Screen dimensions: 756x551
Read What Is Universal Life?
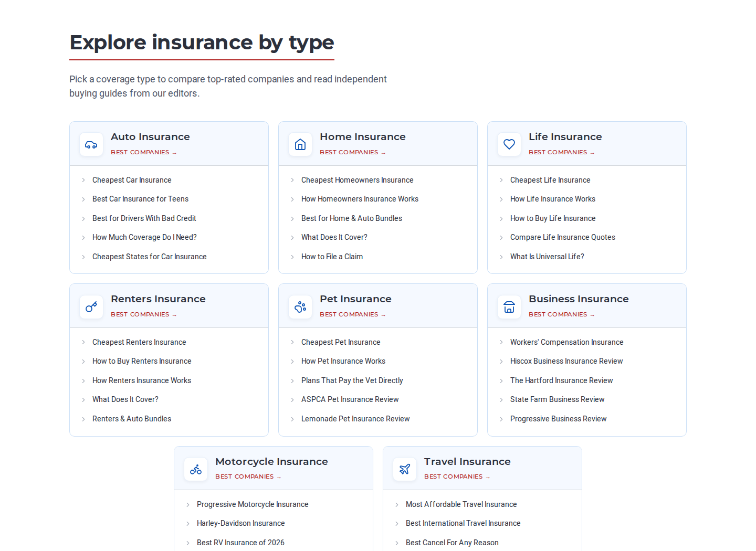(x=547, y=257)
